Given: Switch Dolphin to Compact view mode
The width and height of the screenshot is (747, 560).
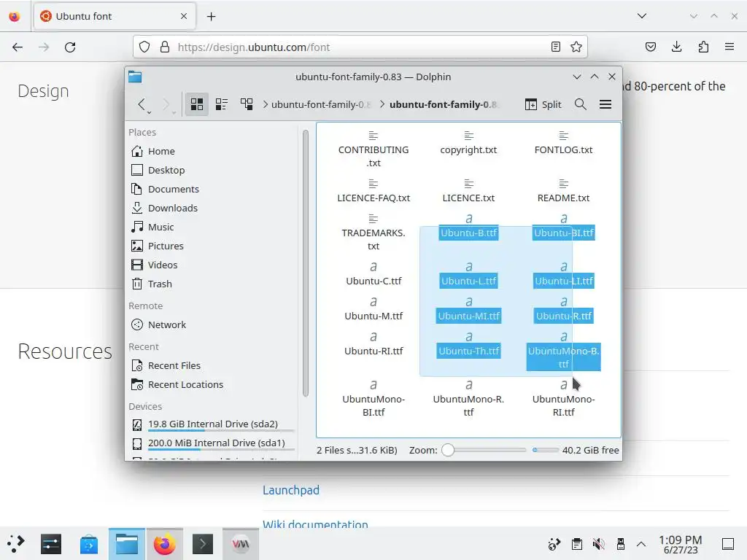Looking at the screenshot, I should coord(222,104).
